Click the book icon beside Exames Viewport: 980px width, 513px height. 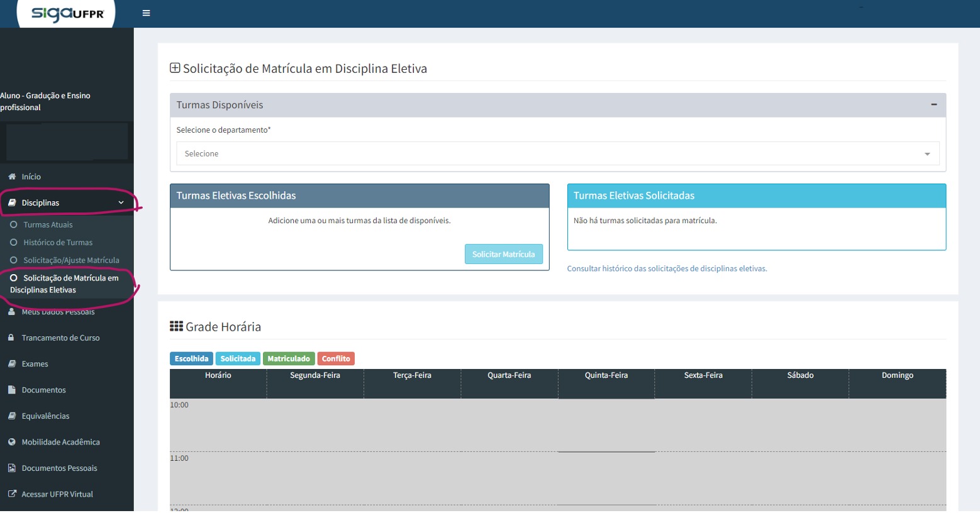11,364
